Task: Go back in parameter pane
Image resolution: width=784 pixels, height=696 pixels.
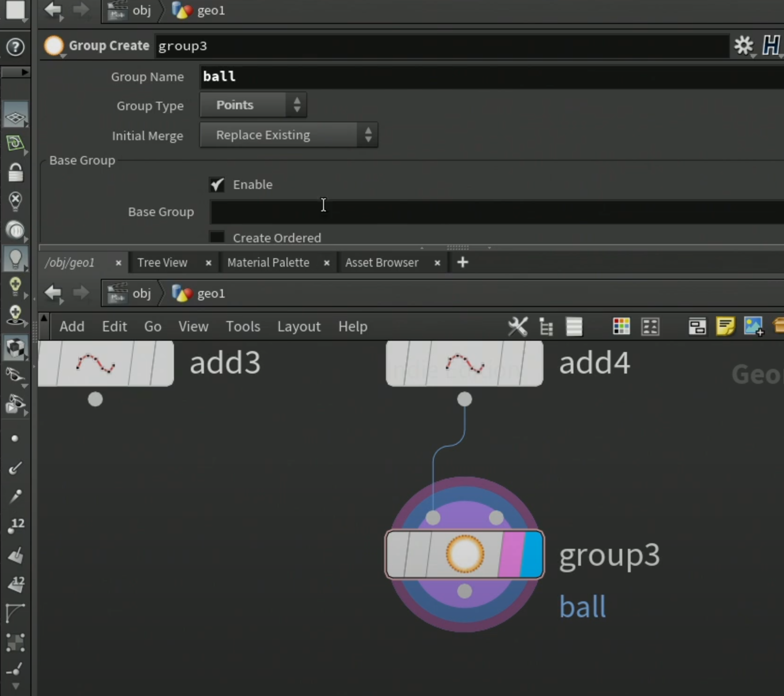Action: point(53,10)
